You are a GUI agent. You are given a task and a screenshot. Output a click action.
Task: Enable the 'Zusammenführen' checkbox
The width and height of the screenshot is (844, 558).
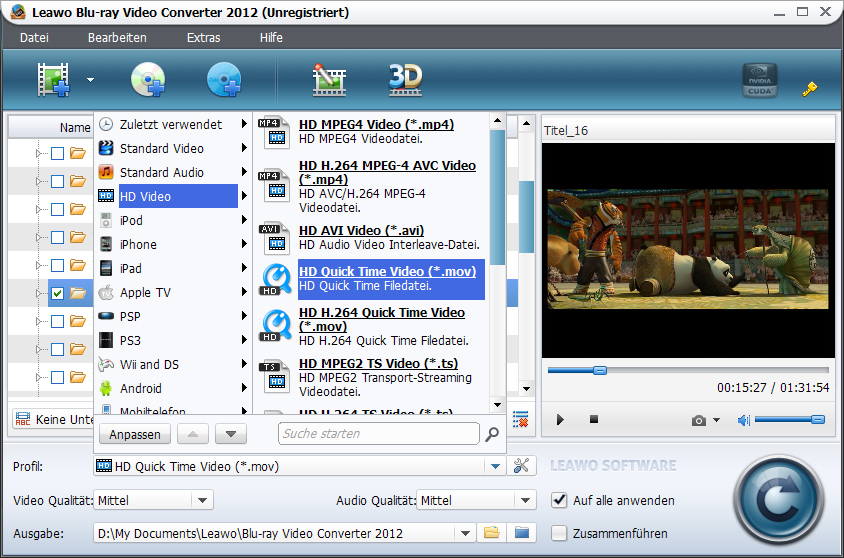[x=559, y=533]
